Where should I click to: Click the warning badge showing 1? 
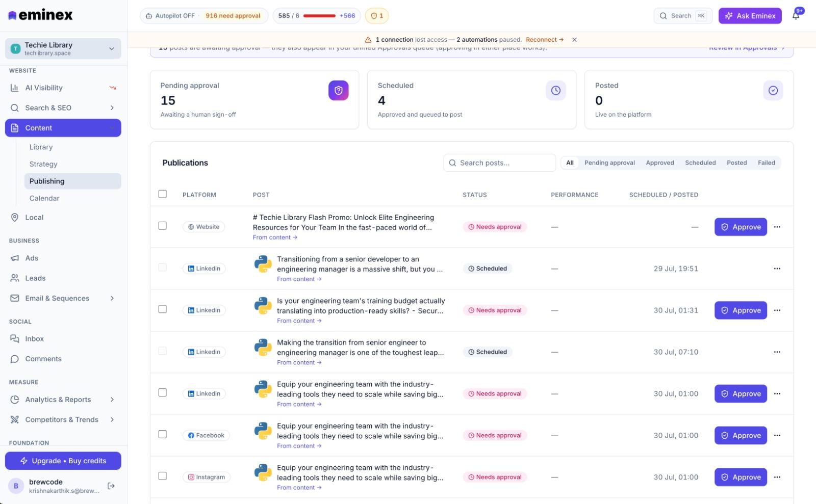point(377,16)
